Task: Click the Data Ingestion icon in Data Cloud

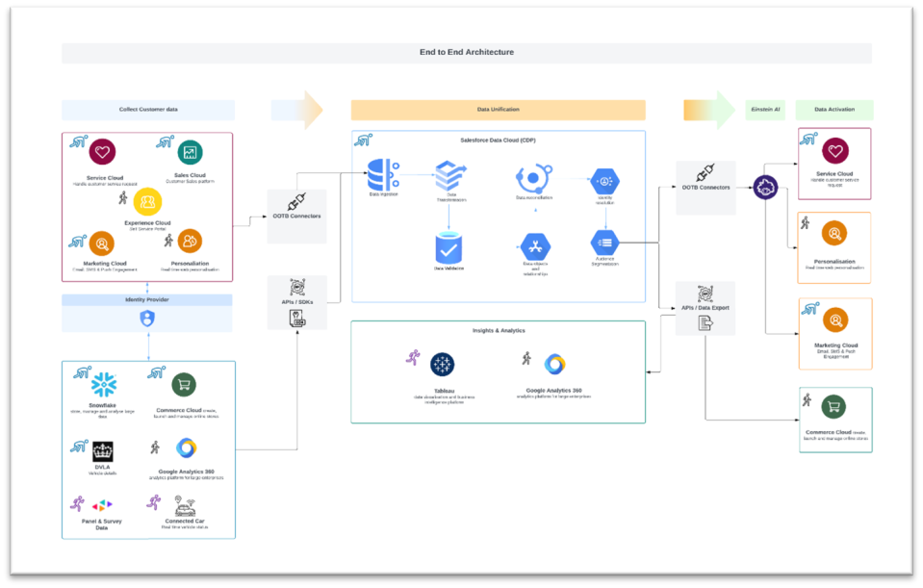Action: 383,175
